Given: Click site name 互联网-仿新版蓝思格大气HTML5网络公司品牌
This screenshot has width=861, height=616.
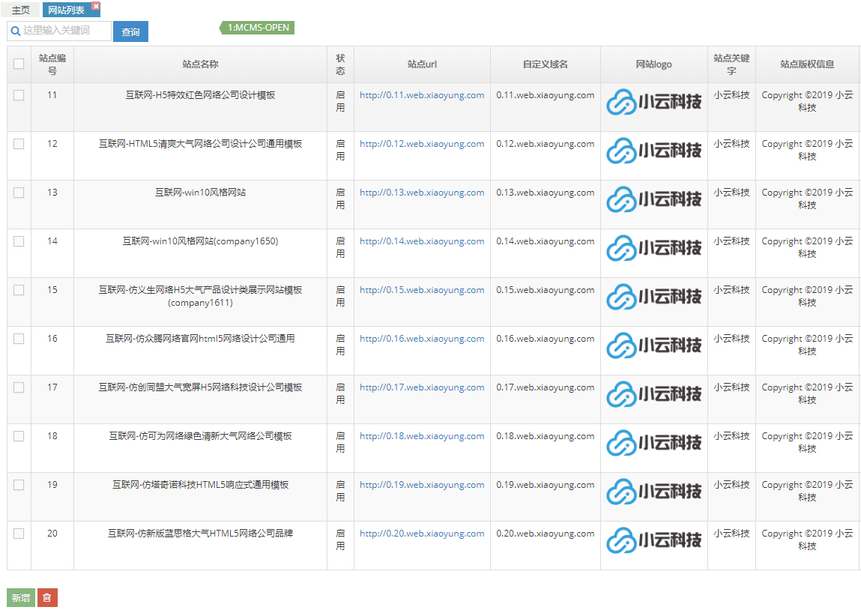Looking at the screenshot, I should [200, 534].
